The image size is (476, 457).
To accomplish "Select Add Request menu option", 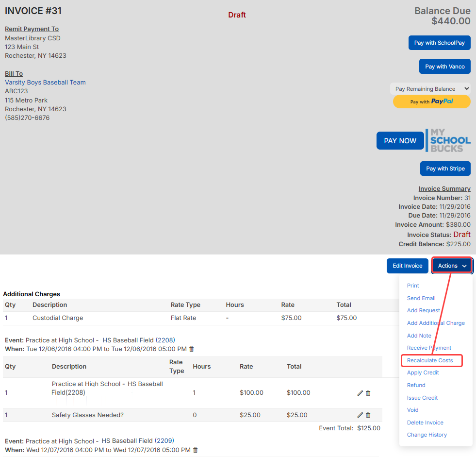I will pyautogui.click(x=423, y=310).
